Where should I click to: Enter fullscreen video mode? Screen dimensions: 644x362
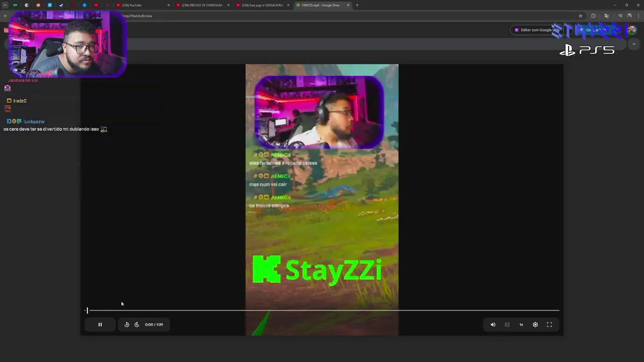[x=549, y=324]
